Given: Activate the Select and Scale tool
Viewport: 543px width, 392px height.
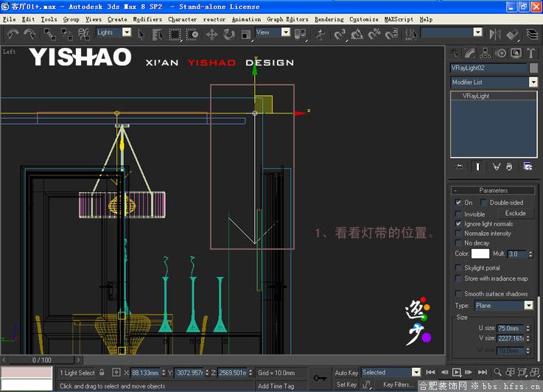Looking at the screenshot, I should pos(246,35).
